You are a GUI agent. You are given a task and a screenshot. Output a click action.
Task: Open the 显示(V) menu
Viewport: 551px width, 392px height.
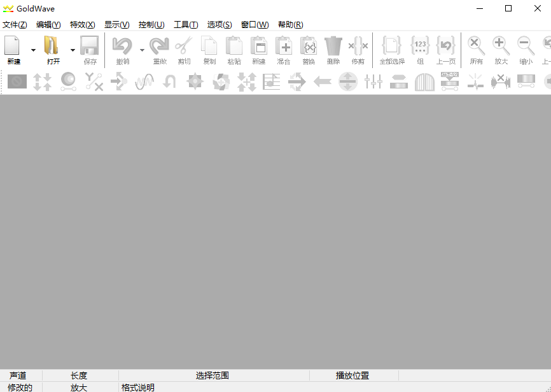pyautogui.click(x=116, y=25)
